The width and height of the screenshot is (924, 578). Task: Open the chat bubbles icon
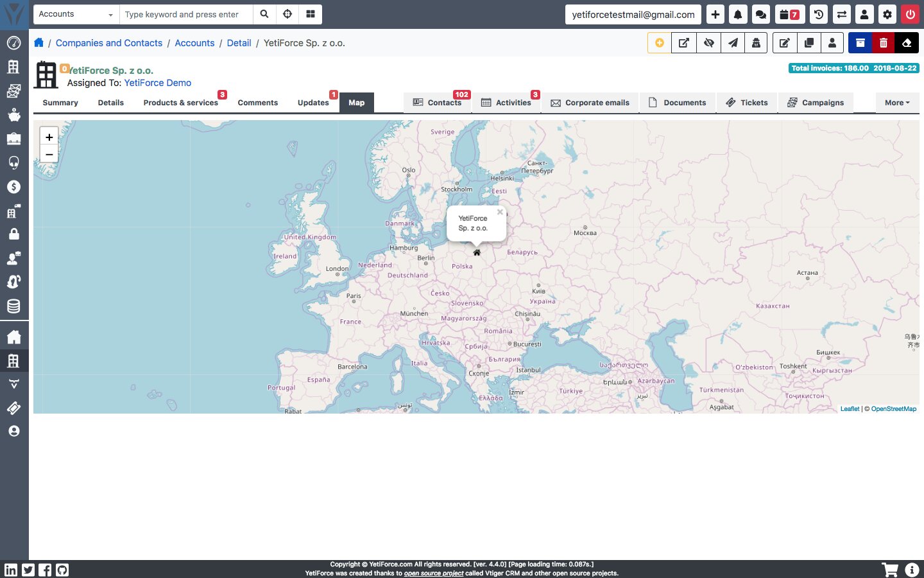pos(760,14)
